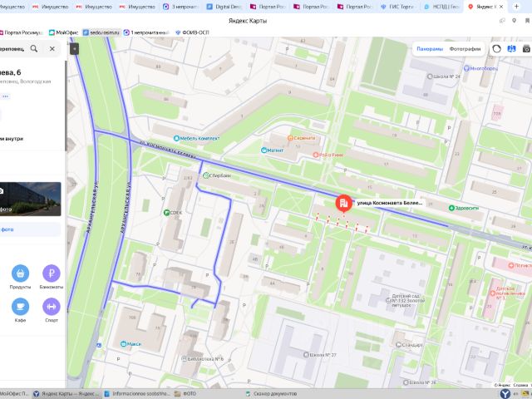The width and height of the screenshot is (532, 399).
Task: Click the red building pin on the map
Action: [x=343, y=203]
